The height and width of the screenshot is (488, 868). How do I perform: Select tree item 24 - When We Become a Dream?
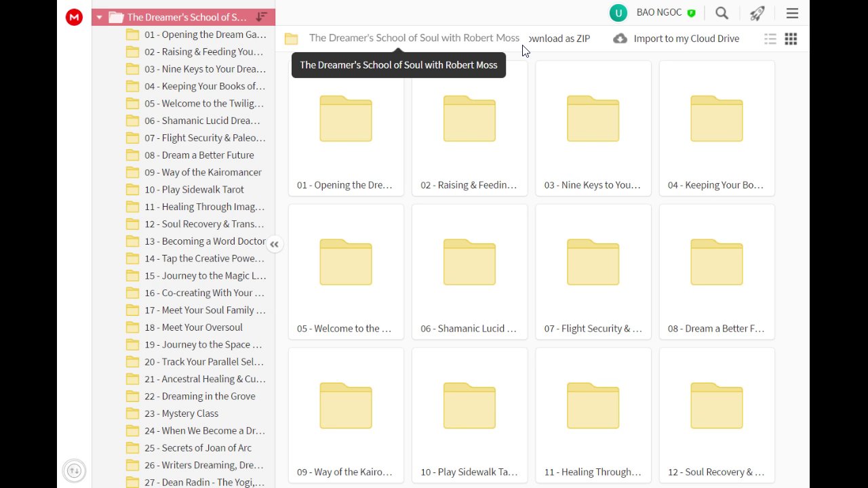tap(196, 430)
